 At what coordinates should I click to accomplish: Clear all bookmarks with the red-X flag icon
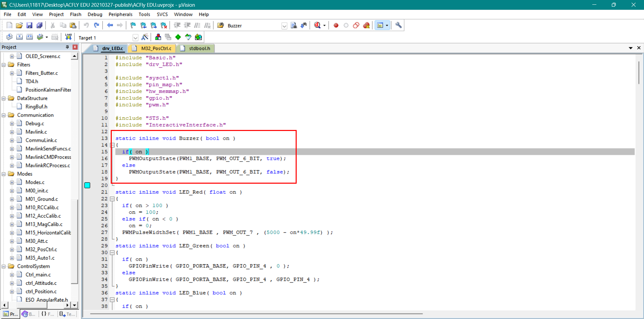pyautogui.click(x=164, y=26)
